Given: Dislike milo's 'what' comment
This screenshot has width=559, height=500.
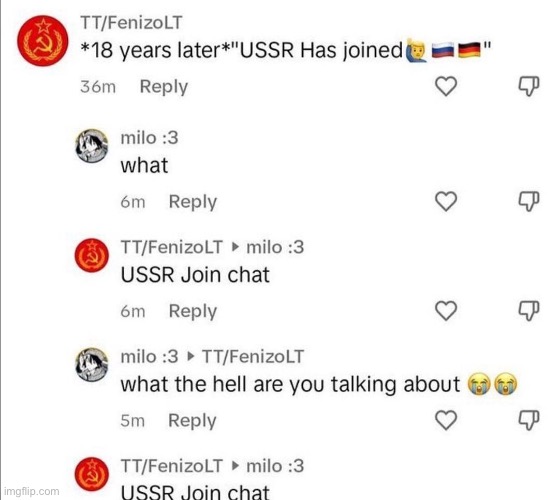Looking at the screenshot, I should 529,201.
